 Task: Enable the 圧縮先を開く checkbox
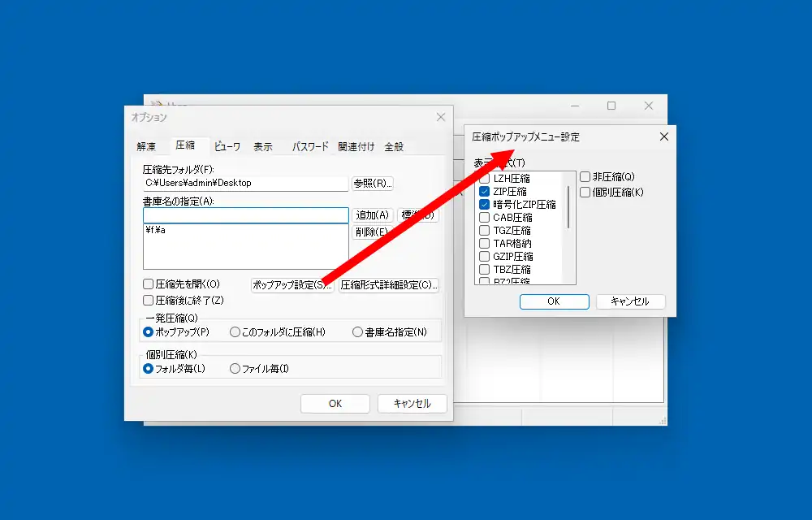149,284
